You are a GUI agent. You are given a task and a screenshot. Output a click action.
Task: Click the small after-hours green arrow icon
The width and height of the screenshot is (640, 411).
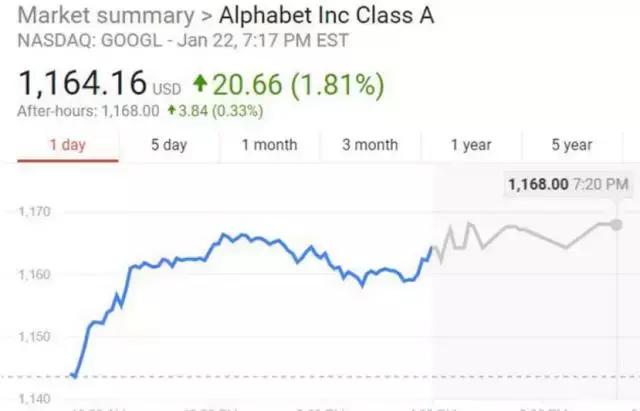click(172, 109)
